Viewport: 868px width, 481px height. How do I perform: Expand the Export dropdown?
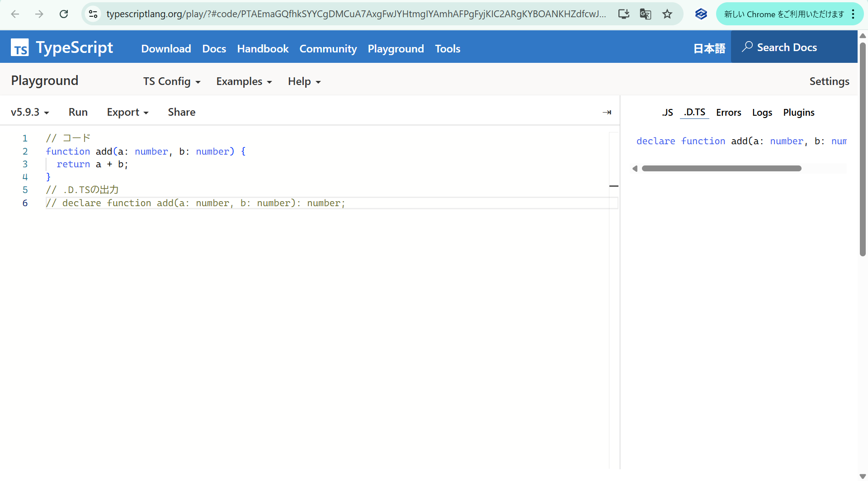click(127, 112)
